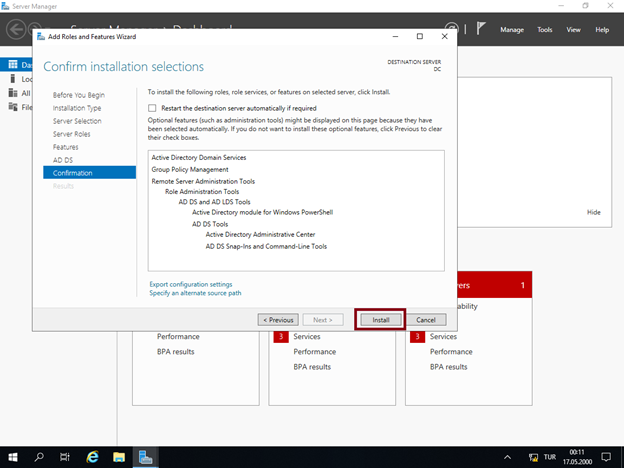Image resolution: width=624 pixels, height=468 pixels.
Task: Click 'AD DS Snap-Ins and Command-Line Tools'
Action: (x=266, y=246)
